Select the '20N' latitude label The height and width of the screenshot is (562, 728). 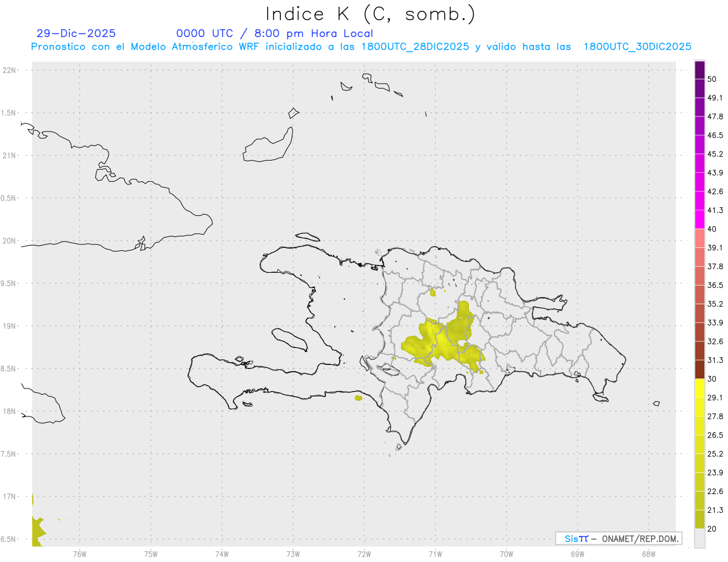(9, 241)
